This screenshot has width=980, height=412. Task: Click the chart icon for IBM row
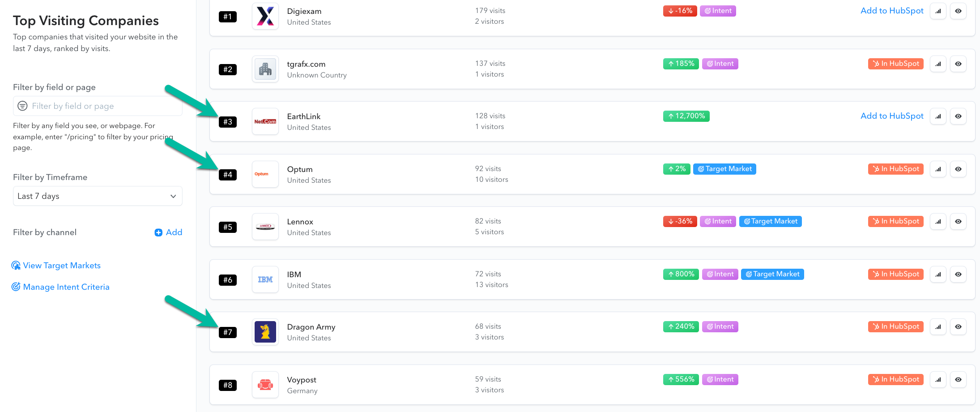[x=938, y=275]
